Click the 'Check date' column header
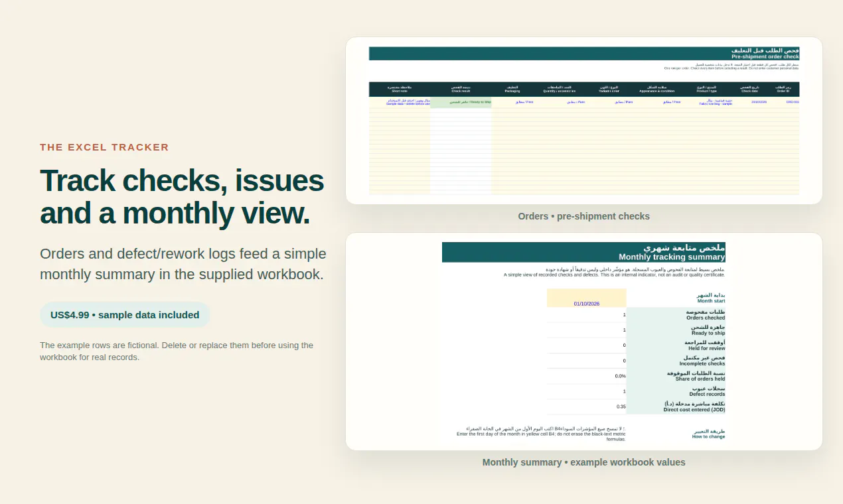This screenshot has width=843, height=504. coord(749,89)
